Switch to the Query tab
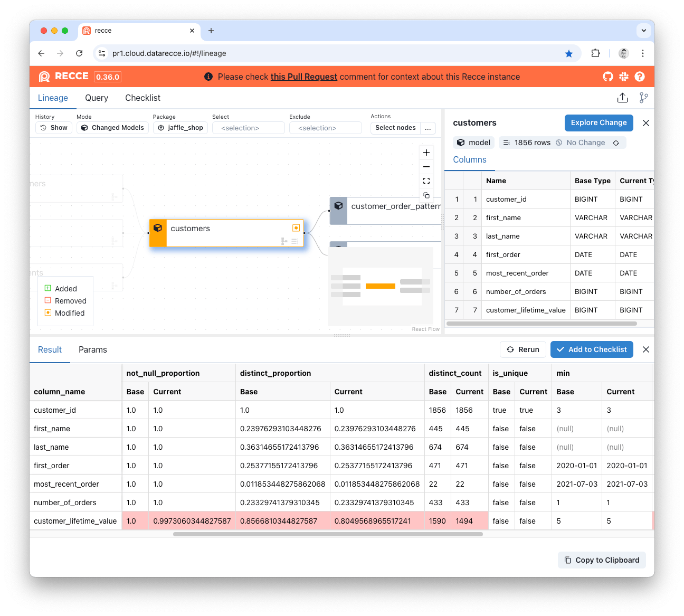The height and width of the screenshot is (616, 684). 97,98
